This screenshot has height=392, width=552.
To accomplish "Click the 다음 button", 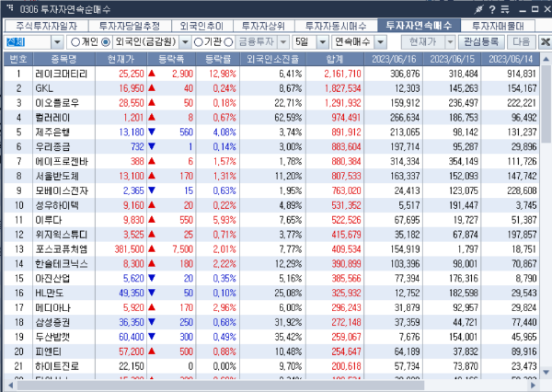I will 522,42.
